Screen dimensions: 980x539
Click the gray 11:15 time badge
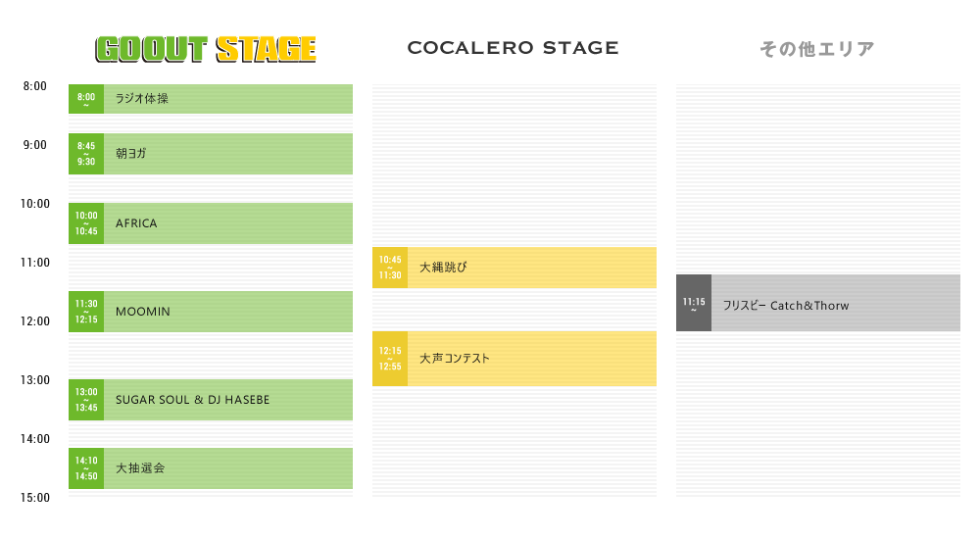[694, 303]
